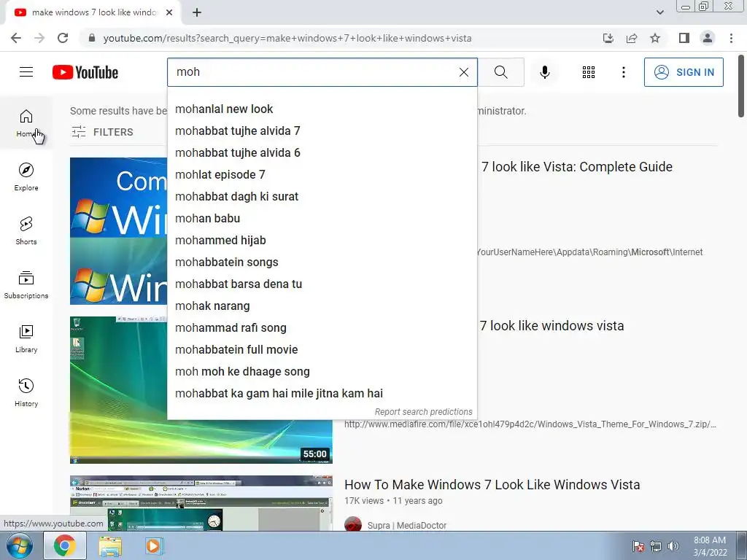Open Shorts in the sidebar
747x560 pixels.
tap(26, 230)
